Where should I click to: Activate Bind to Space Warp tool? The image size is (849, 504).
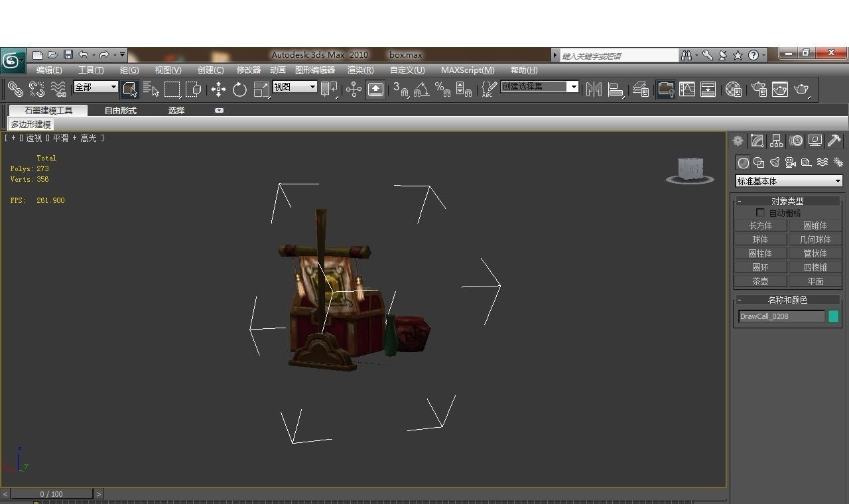(58, 89)
